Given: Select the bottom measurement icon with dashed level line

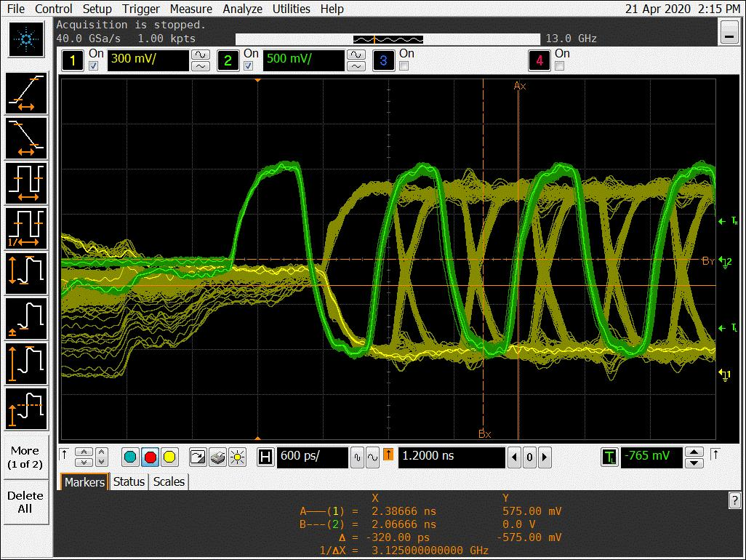Looking at the screenshot, I should coord(26,409).
